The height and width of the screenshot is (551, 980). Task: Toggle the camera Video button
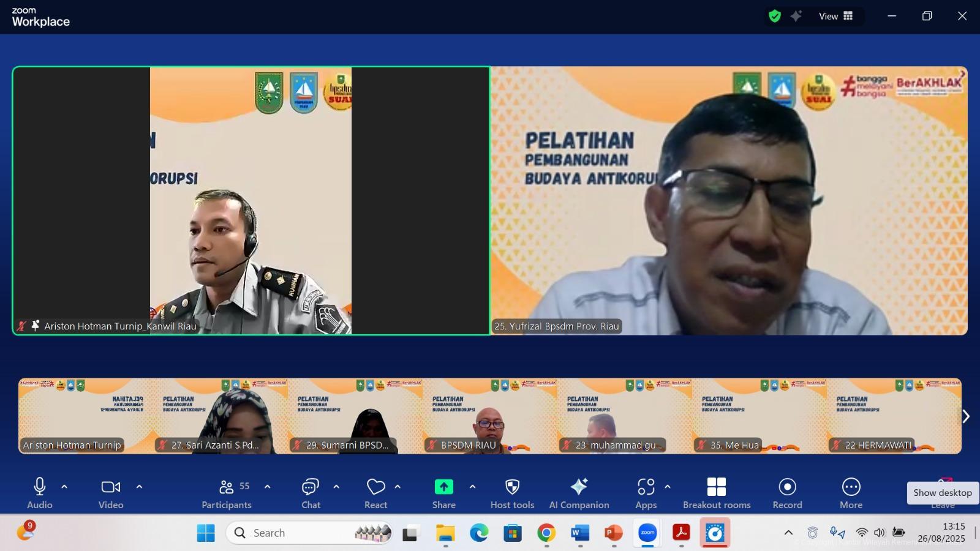pyautogui.click(x=111, y=487)
